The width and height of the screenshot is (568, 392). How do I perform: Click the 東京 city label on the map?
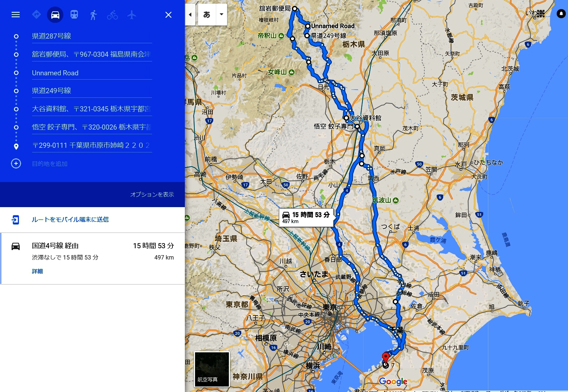click(x=330, y=308)
